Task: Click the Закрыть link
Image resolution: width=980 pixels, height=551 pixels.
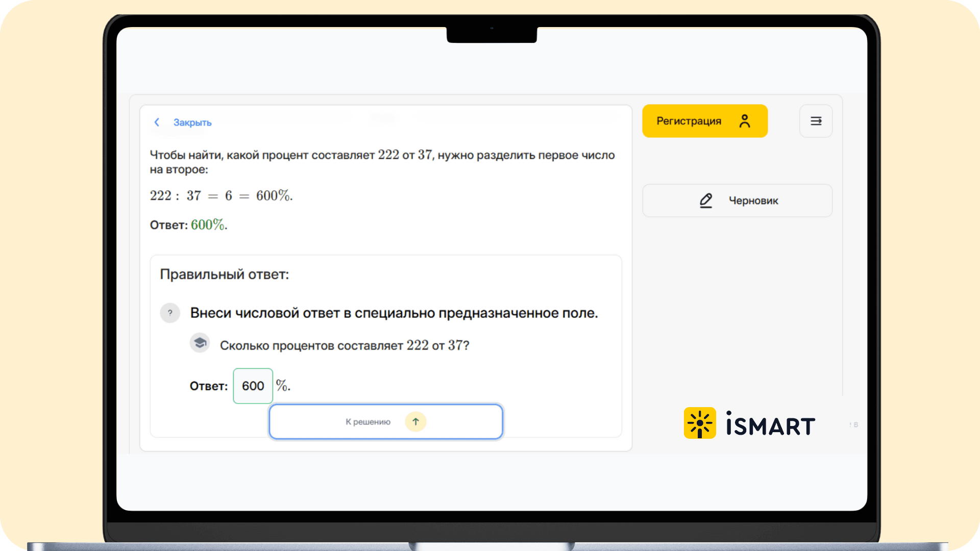Action: tap(192, 122)
